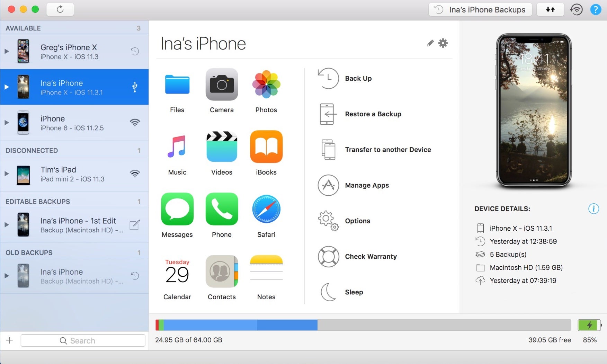Open the Music app icon
The image size is (607, 364).
[177, 147]
